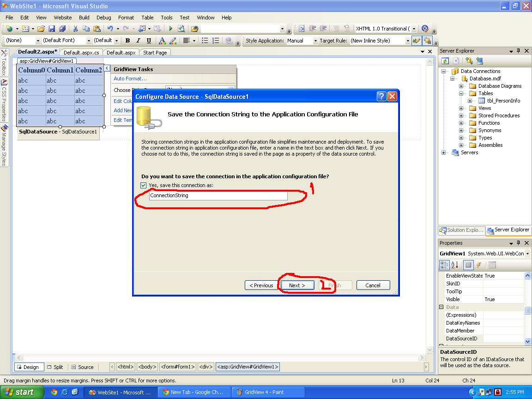This screenshot has width=532, height=399.
Task: Click the Cut scissors icon
Action: click(75, 29)
